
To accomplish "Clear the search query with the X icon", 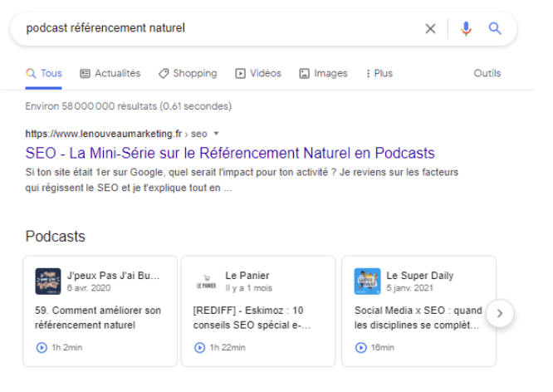I will click(430, 28).
